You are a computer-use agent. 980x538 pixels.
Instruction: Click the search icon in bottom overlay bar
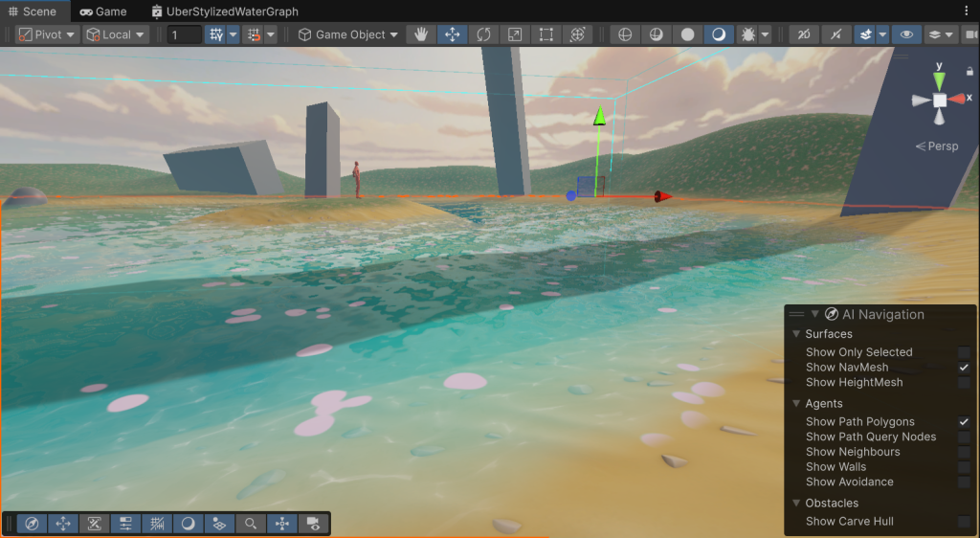tap(250, 524)
